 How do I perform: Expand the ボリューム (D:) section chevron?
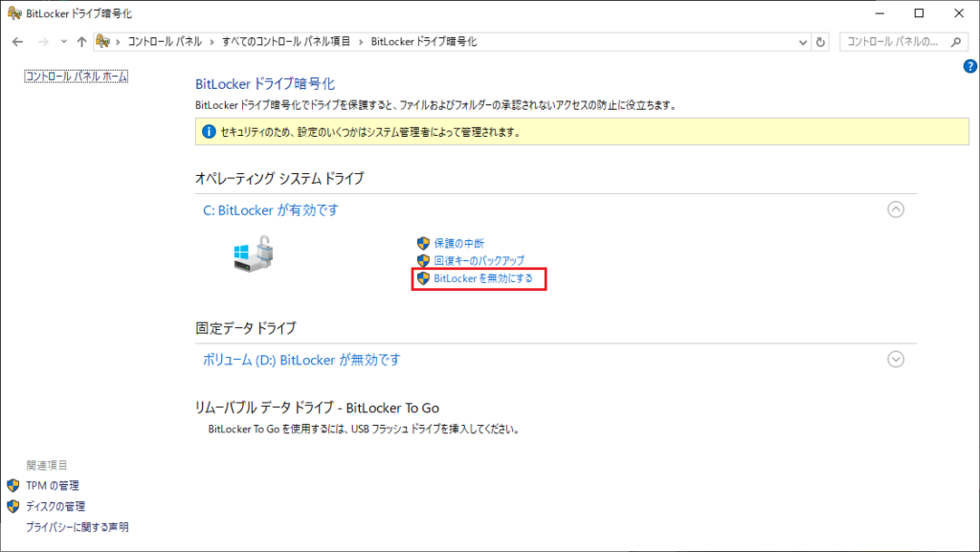click(896, 359)
